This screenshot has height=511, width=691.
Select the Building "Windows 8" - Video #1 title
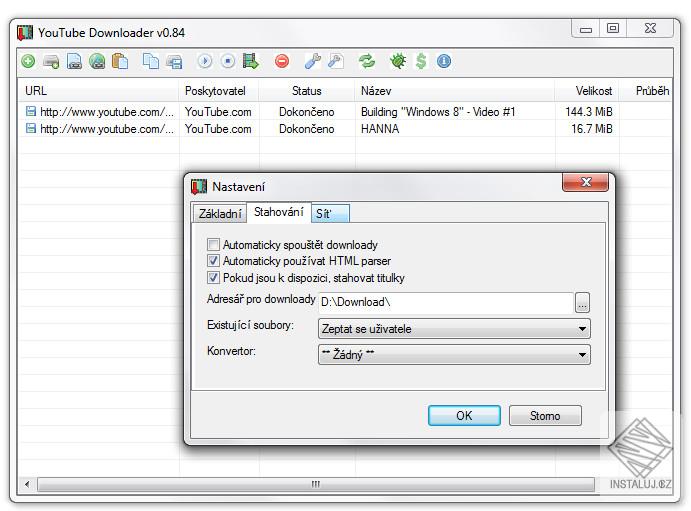click(438, 111)
